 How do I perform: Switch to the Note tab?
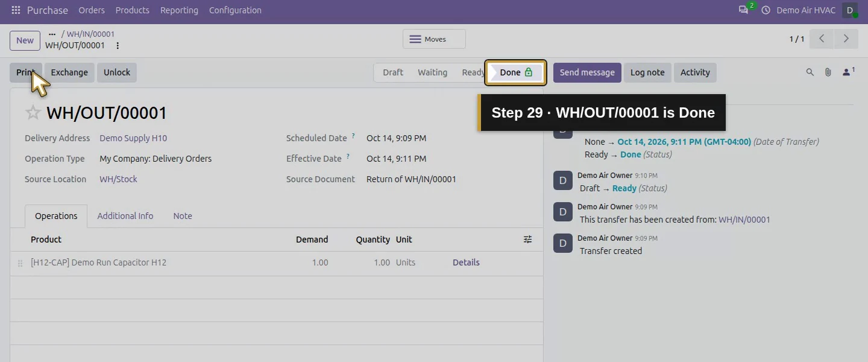tap(183, 216)
